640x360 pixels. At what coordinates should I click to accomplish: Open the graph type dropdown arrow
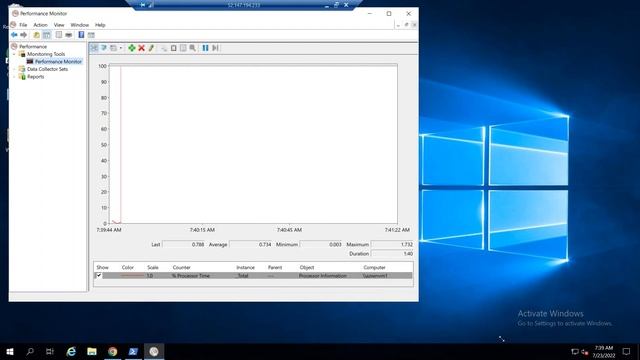coord(120,48)
